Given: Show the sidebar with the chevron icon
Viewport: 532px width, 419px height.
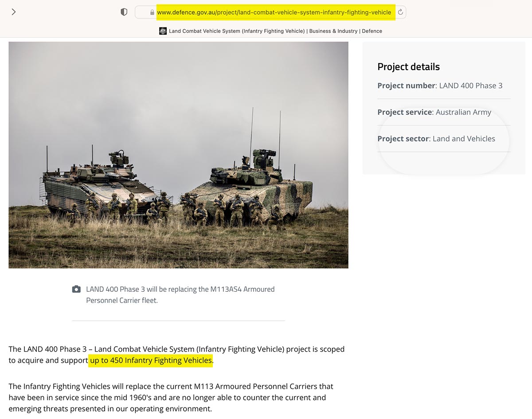Looking at the screenshot, I should [14, 12].
